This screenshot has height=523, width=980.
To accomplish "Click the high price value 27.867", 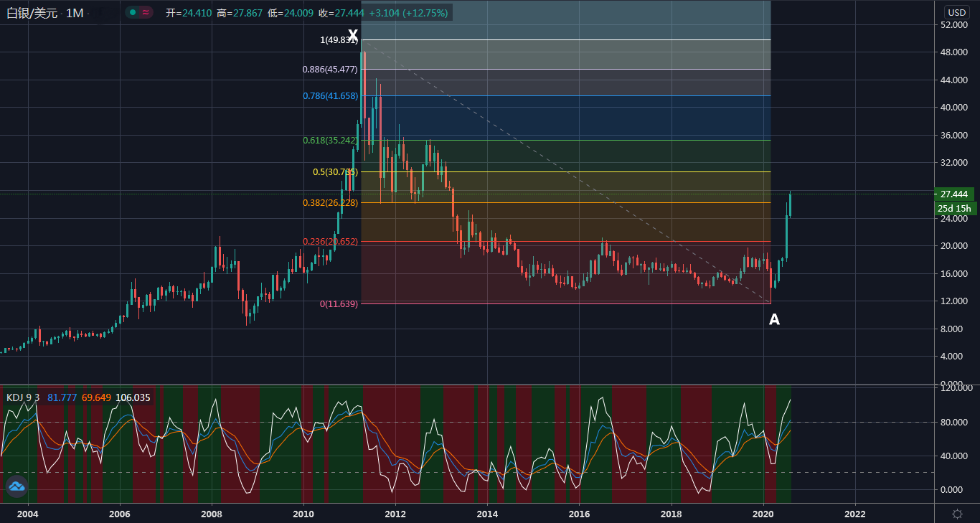I will tap(248, 13).
